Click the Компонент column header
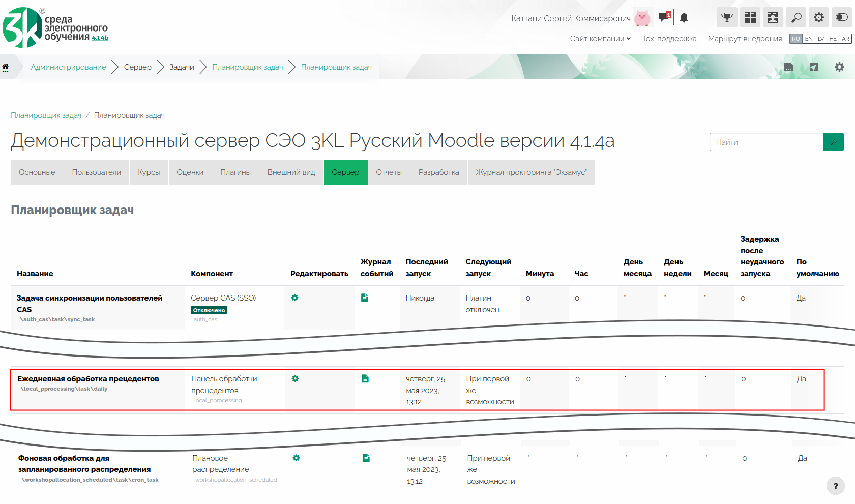The image size is (855, 504). (212, 274)
